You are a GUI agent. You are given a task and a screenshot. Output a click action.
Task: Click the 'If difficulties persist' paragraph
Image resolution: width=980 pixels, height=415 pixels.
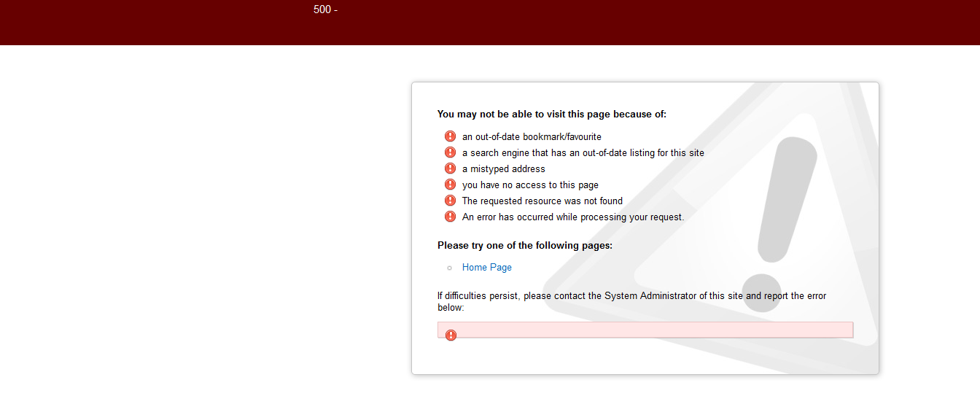coord(631,302)
